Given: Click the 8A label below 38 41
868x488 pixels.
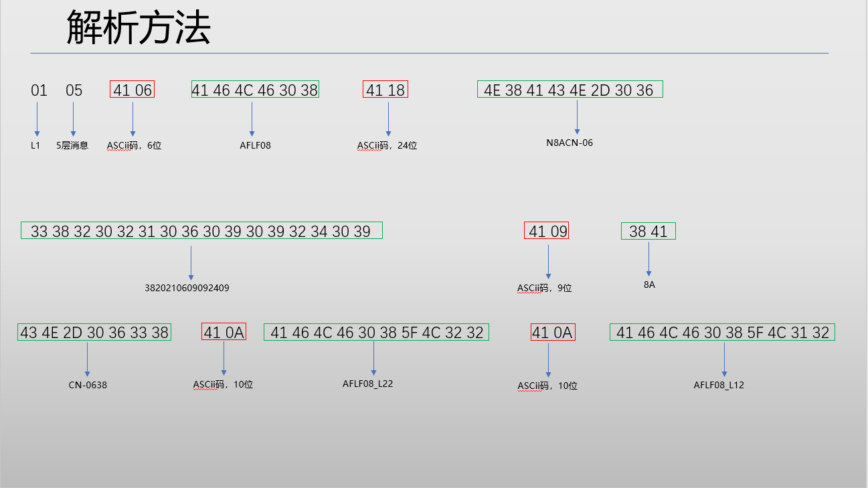Looking at the screenshot, I should pos(648,284).
